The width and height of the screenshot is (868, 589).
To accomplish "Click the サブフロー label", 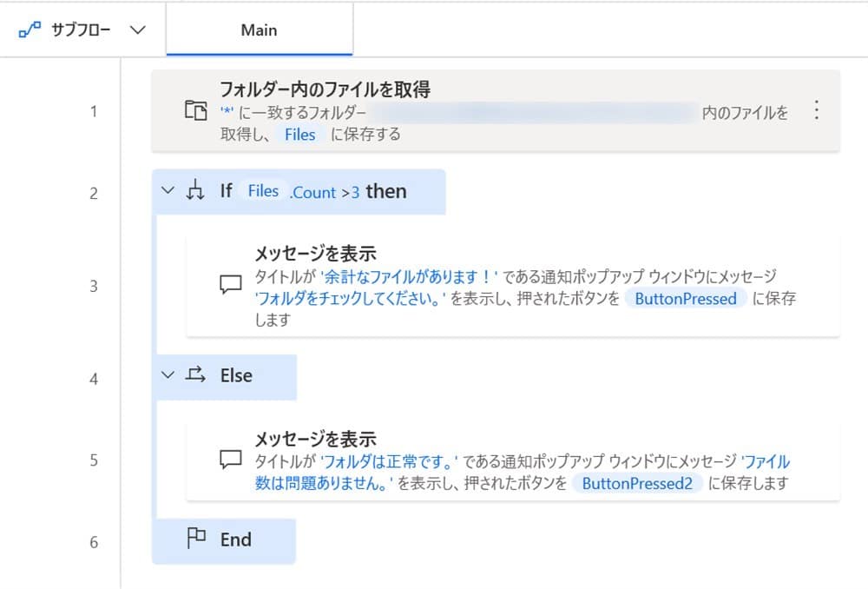I will tap(82, 30).
